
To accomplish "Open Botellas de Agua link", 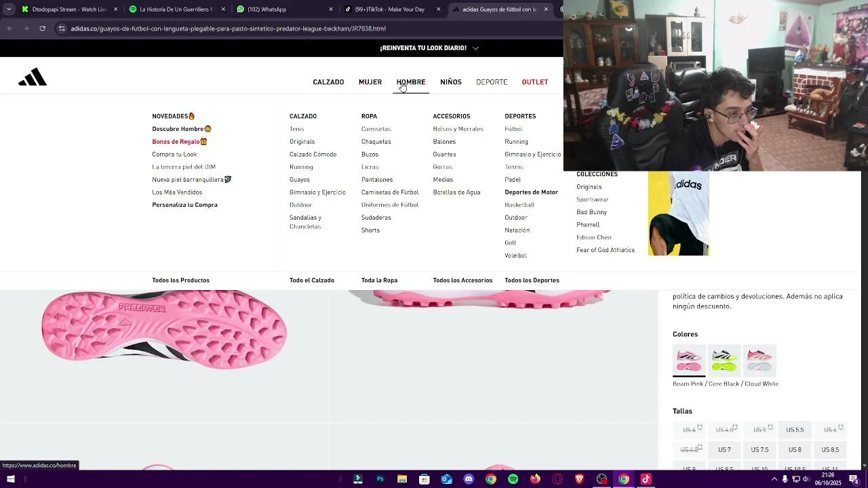I will [x=456, y=192].
